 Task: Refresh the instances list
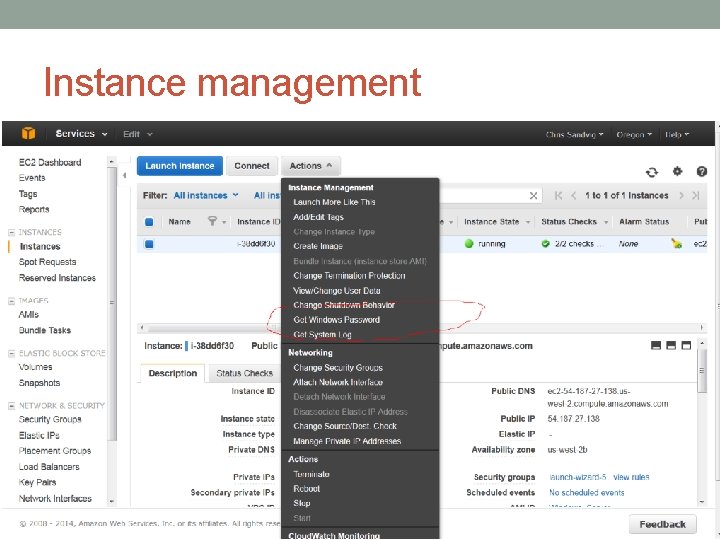tap(652, 172)
